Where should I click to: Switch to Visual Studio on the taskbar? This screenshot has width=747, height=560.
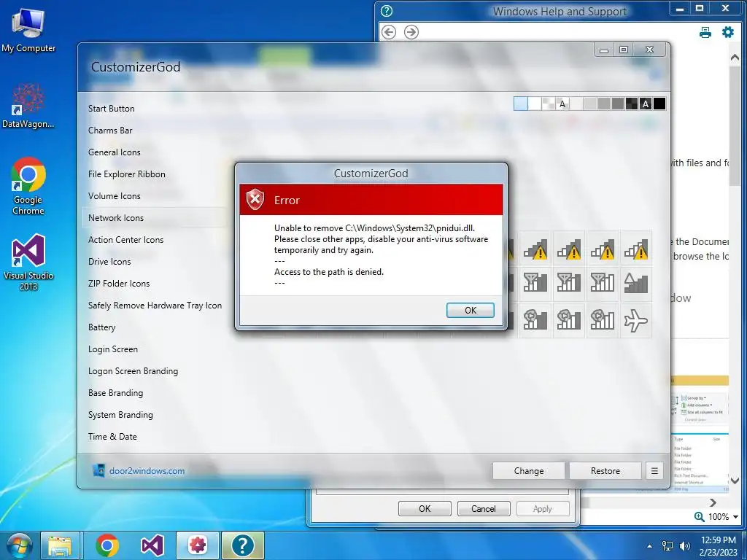coord(152,545)
